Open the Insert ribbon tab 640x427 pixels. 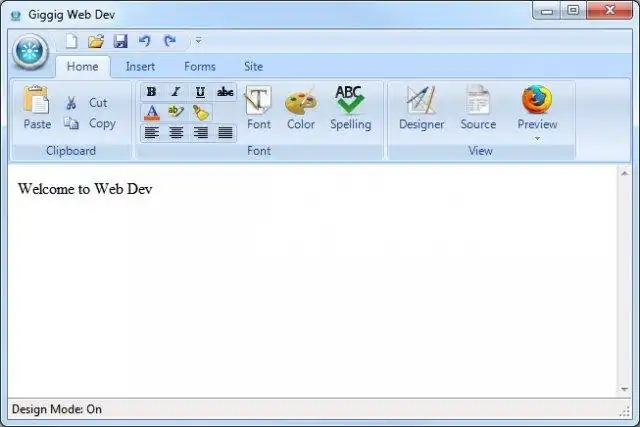[x=140, y=67]
